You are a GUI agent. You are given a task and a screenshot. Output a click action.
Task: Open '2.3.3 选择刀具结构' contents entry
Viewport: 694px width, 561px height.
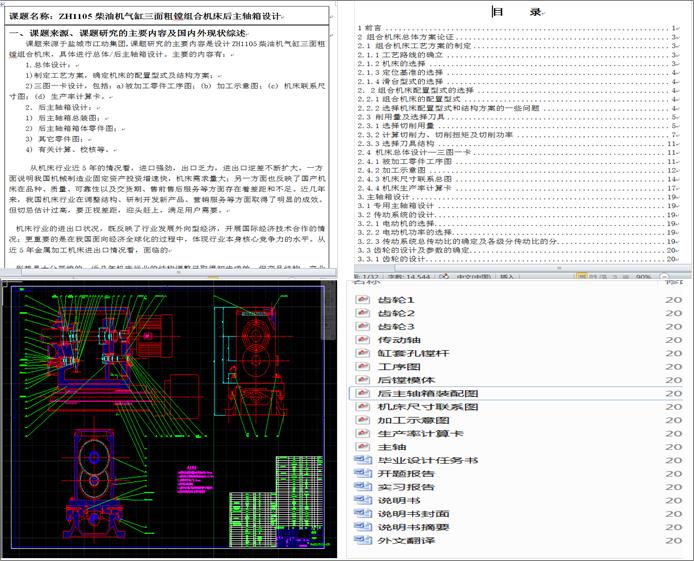point(518,143)
